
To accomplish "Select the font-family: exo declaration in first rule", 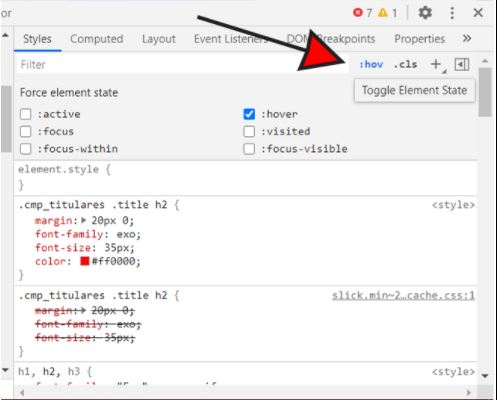I will (x=88, y=234).
